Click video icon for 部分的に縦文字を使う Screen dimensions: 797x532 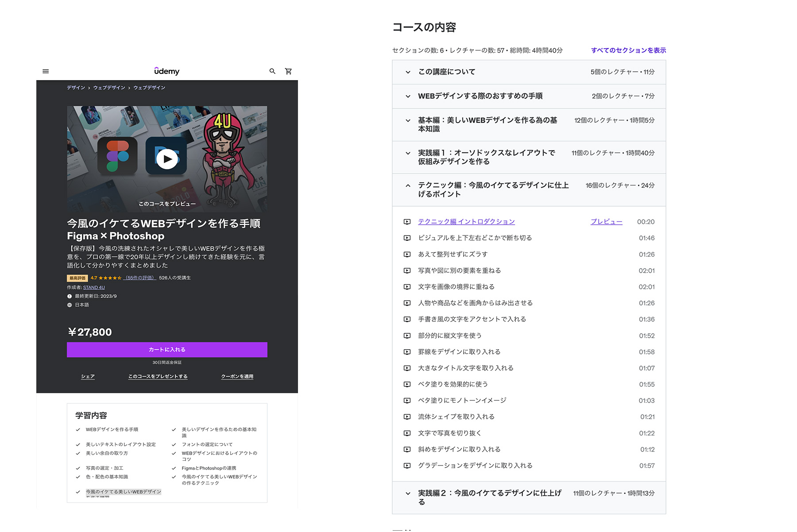(407, 335)
